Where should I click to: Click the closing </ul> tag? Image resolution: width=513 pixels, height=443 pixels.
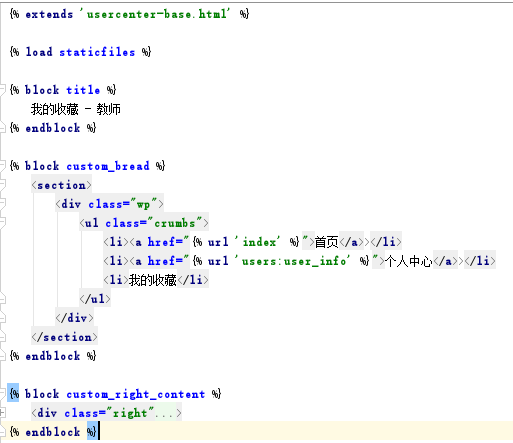95,299
